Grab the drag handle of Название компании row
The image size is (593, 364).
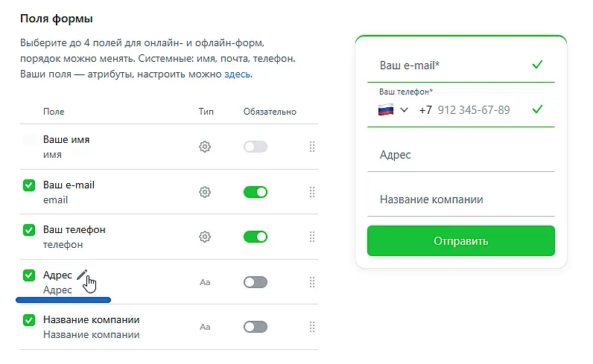312,327
